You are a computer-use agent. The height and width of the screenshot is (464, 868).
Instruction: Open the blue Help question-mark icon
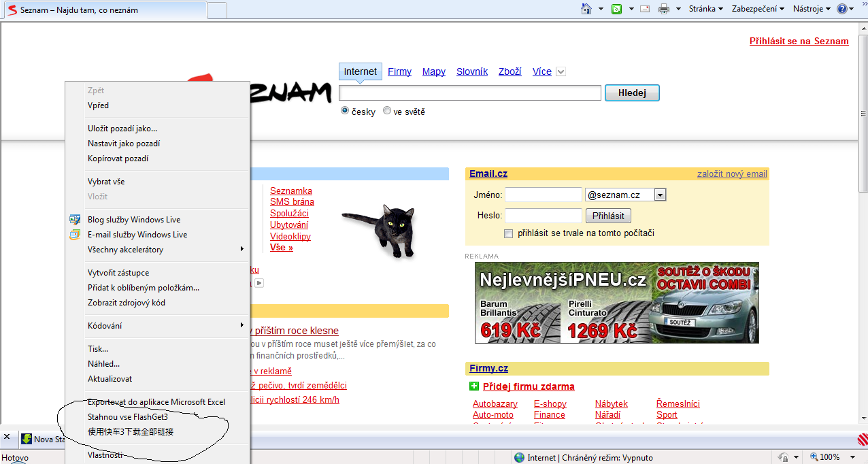pos(842,9)
